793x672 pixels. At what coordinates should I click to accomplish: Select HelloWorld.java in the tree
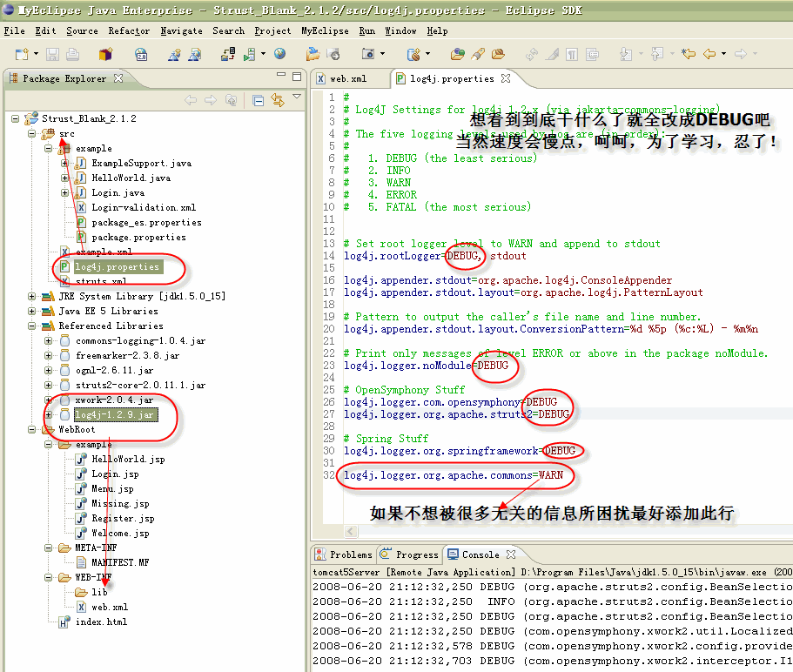pyautogui.click(x=131, y=178)
